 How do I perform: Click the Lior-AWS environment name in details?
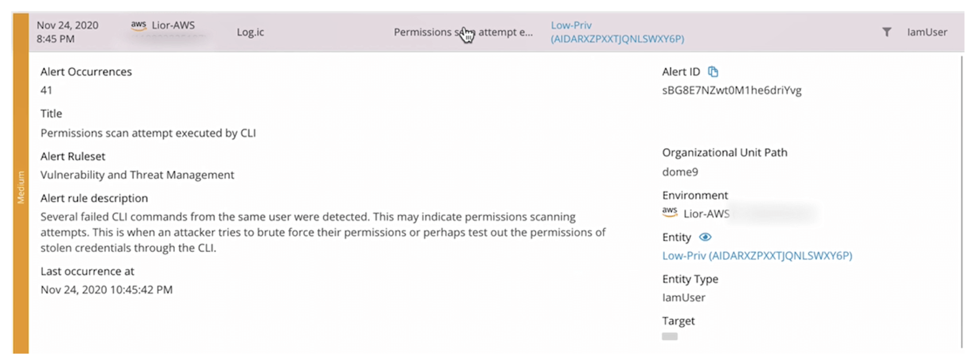click(706, 214)
